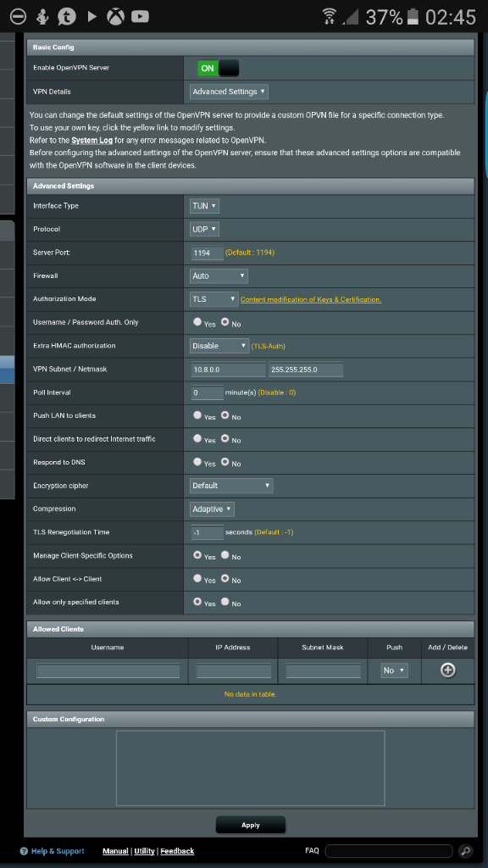488x868 pixels.
Task: Select No for Username / Password Auth. Only
Action: pos(225,321)
